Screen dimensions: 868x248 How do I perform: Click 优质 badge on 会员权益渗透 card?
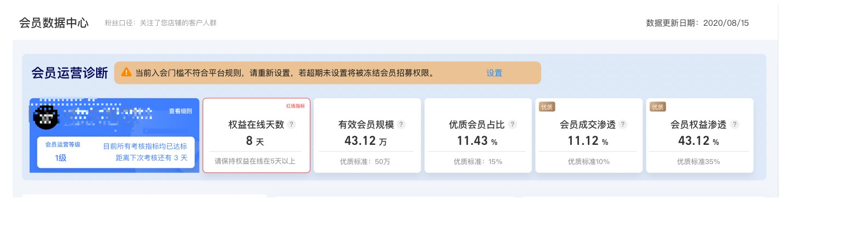(658, 107)
